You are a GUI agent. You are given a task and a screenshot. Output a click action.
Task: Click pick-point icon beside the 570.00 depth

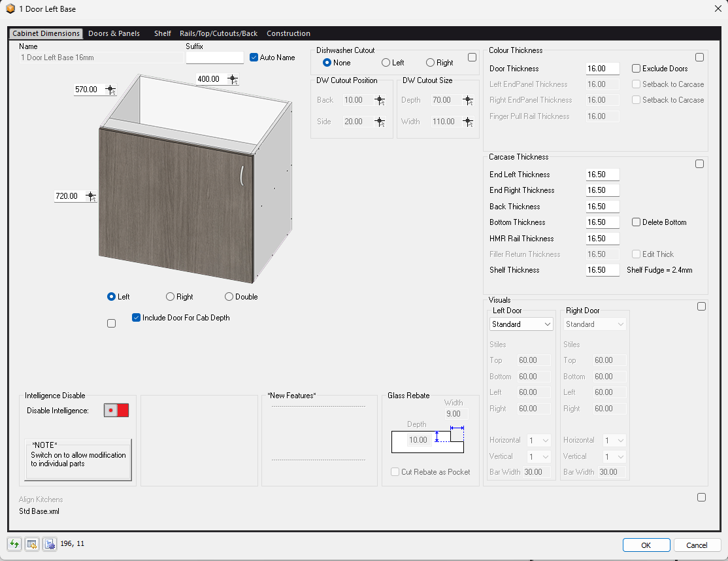click(110, 90)
